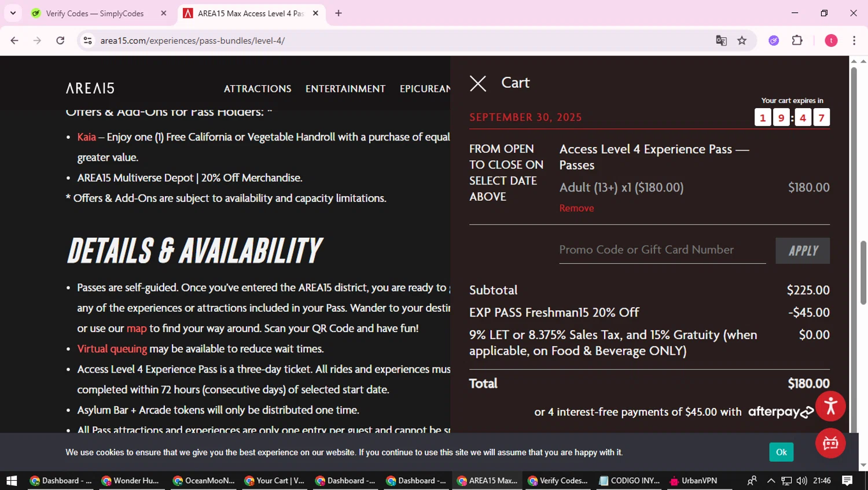The height and width of the screenshot is (490, 868).
Task: Go forward in browser history
Action: (x=37, y=40)
